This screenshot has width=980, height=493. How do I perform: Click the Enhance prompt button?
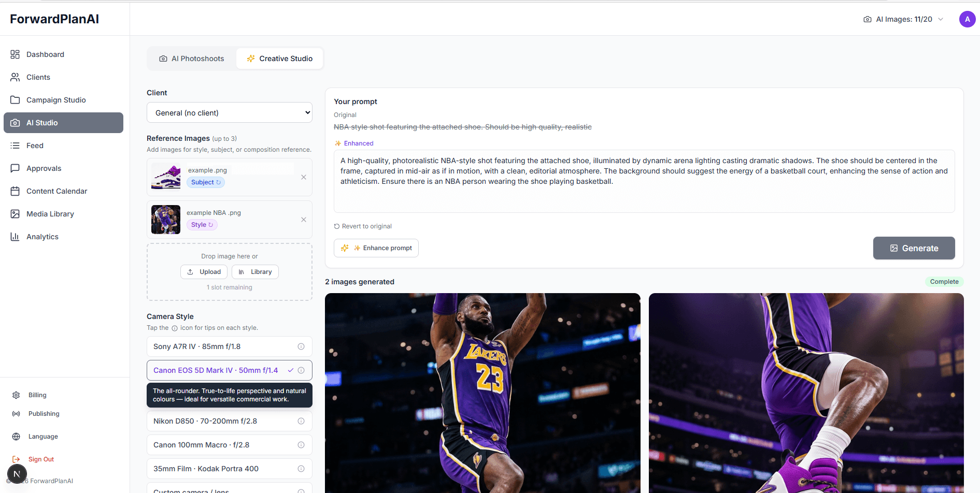[376, 248]
